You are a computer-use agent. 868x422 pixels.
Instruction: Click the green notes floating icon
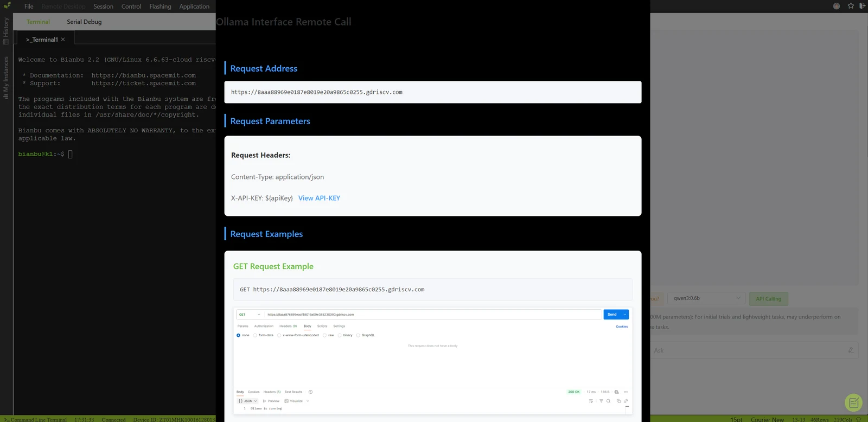pos(854,402)
